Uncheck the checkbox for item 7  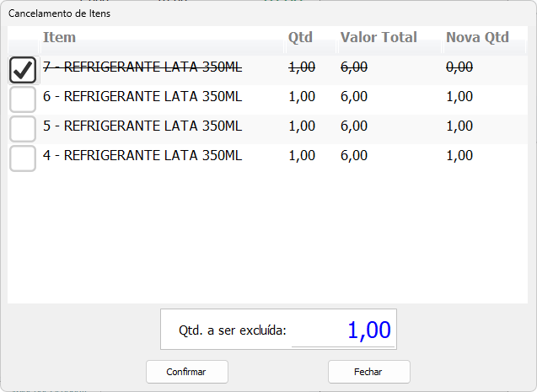click(x=23, y=70)
